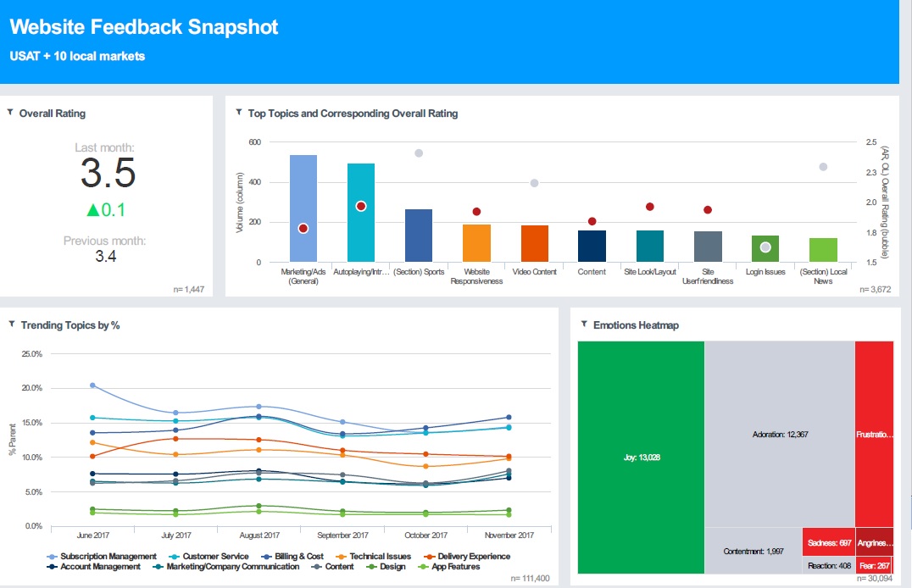
Task: Select the (Section) Local News green bar
Action: coord(823,250)
